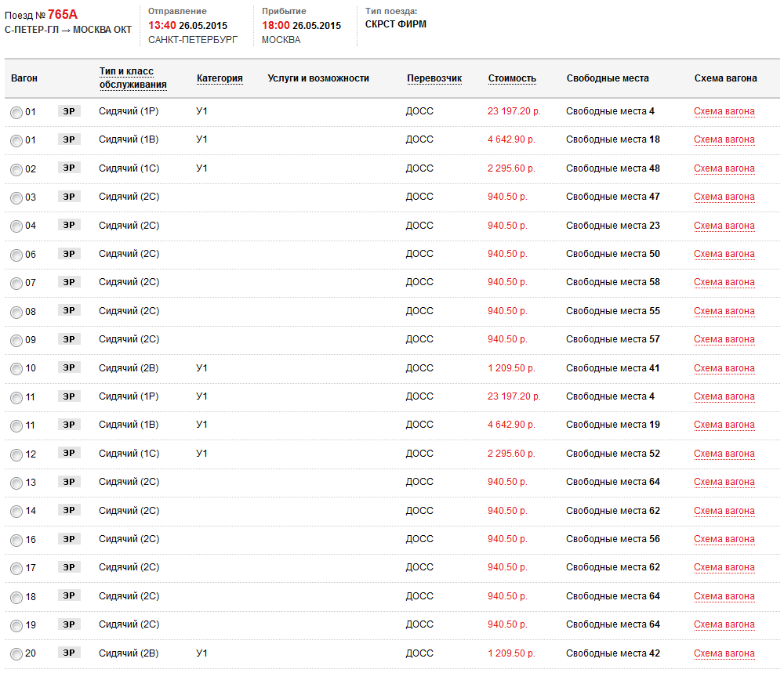Click the Категория column header
The image size is (784, 673).
coord(220,78)
